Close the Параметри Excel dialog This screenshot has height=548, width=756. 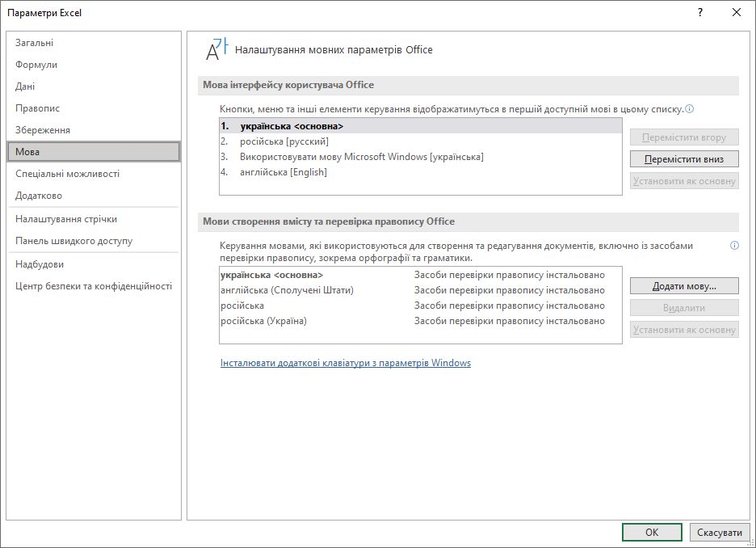click(x=737, y=13)
